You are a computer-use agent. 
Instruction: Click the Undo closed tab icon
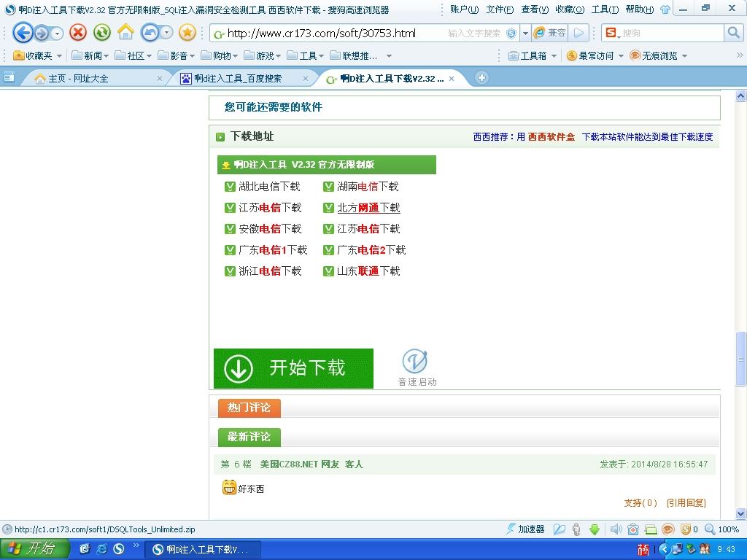tap(150, 32)
